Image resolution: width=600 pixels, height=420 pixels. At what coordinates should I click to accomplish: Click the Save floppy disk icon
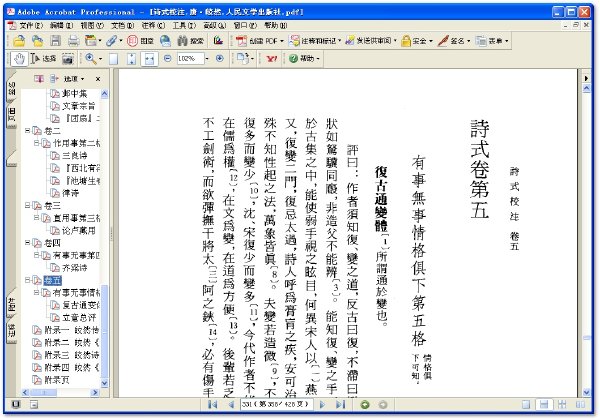pyautogui.click(x=55, y=41)
